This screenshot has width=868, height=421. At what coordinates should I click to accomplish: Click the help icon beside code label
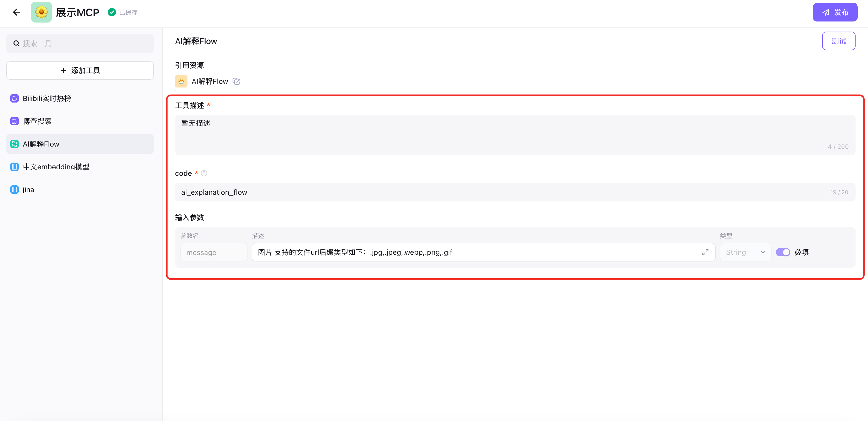pos(204,173)
